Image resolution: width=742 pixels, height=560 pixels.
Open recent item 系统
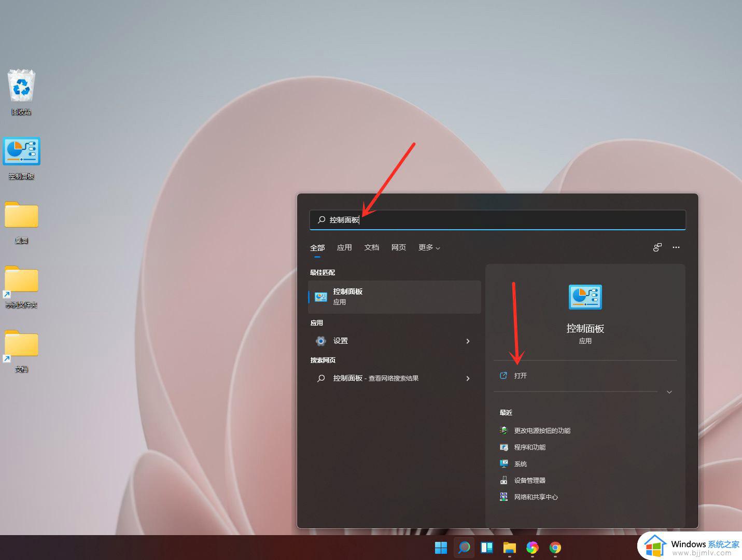pyautogui.click(x=521, y=464)
